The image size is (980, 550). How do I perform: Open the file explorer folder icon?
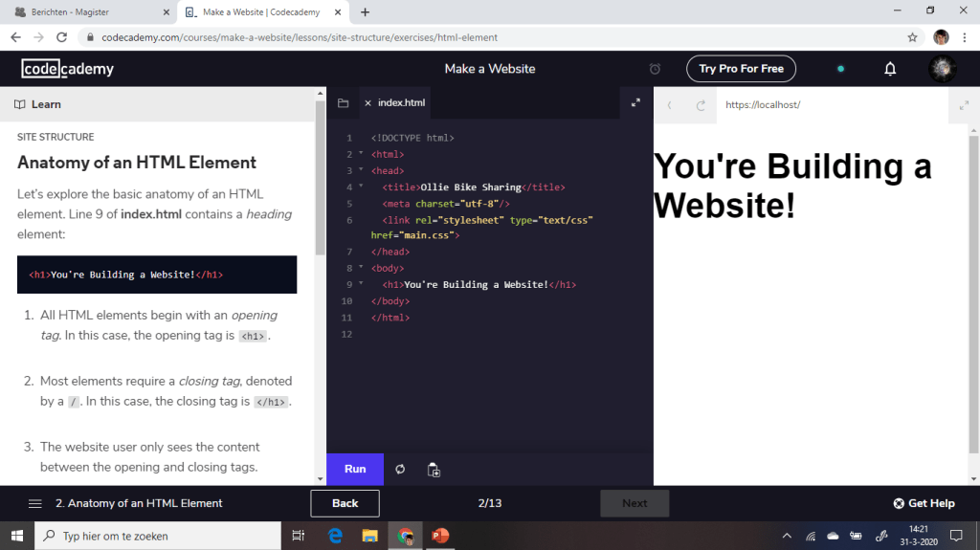click(343, 103)
